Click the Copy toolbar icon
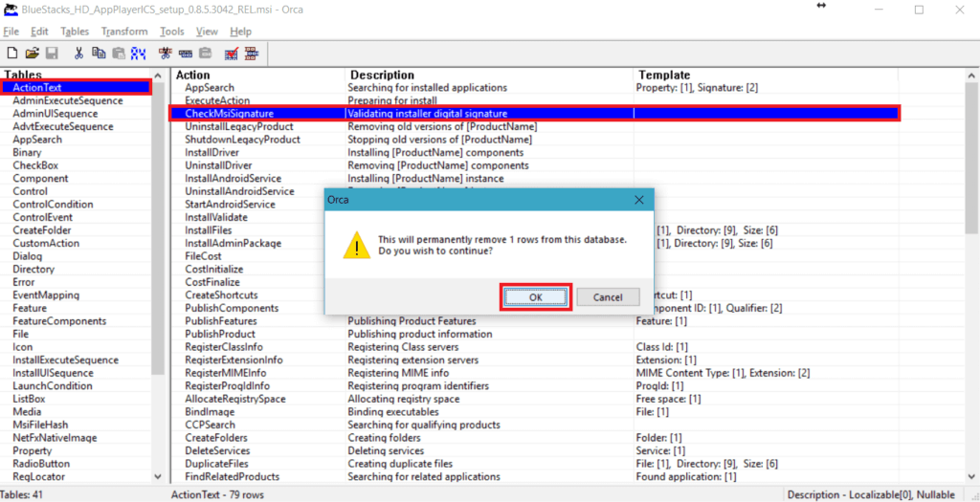The width and height of the screenshot is (980, 502). [x=99, y=54]
